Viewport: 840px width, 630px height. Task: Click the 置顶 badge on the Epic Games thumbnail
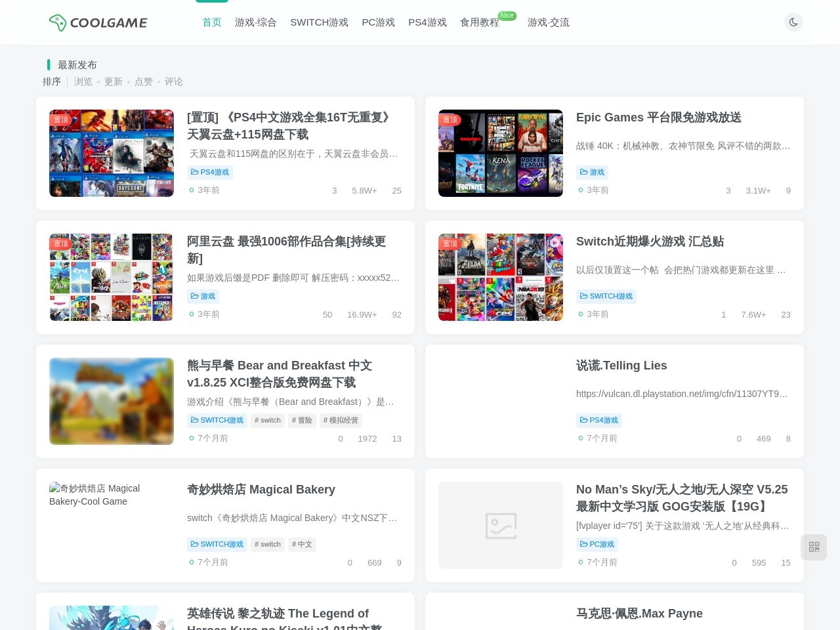[x=450, y=119]
